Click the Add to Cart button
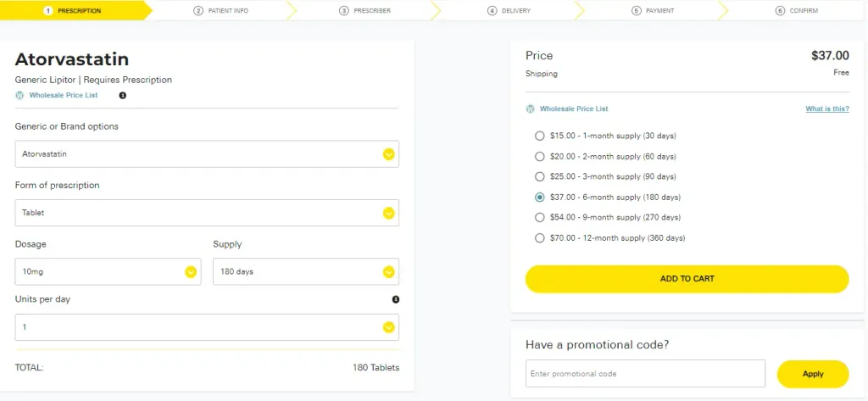Screen dimensions: 868x401 pyautogui.click(x=687, y=279)
